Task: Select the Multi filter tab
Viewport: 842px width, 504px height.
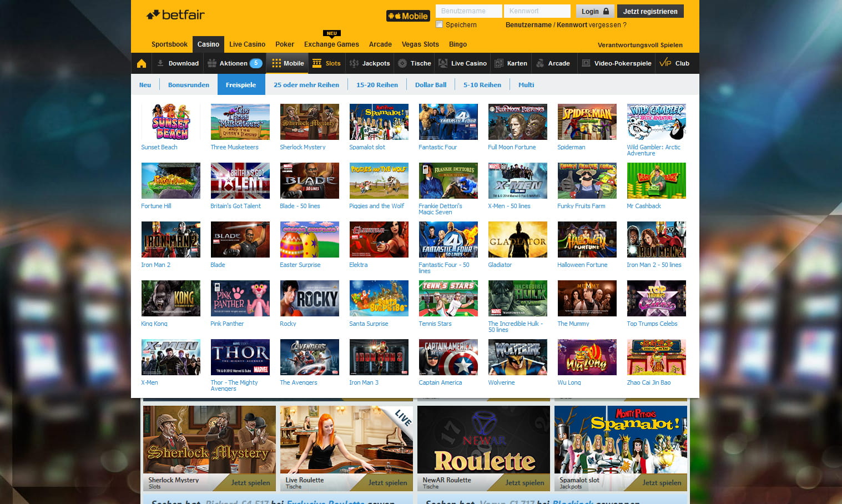Action: pyautogui.click(x=526, y=85)
